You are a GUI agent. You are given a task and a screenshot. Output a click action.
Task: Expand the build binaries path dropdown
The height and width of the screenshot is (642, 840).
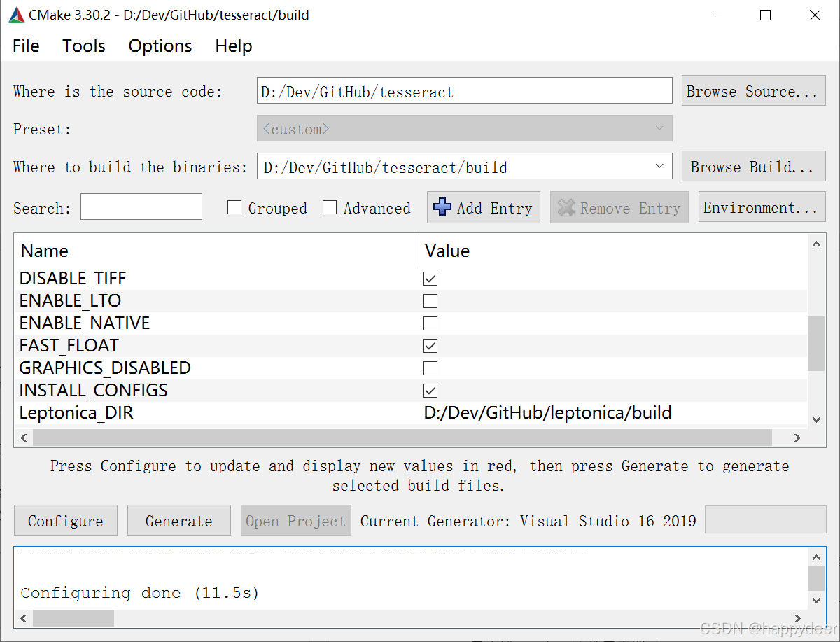point(659,167)
